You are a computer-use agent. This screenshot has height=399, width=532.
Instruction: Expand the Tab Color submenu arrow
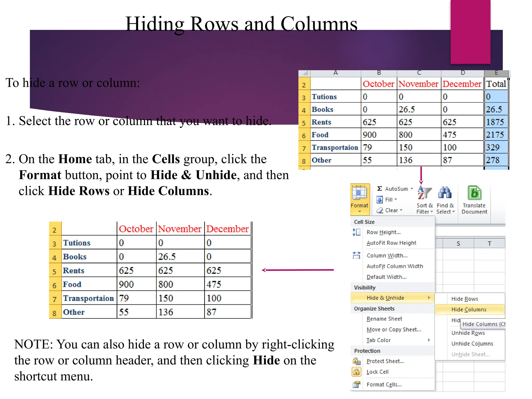[x=429, y=340]
